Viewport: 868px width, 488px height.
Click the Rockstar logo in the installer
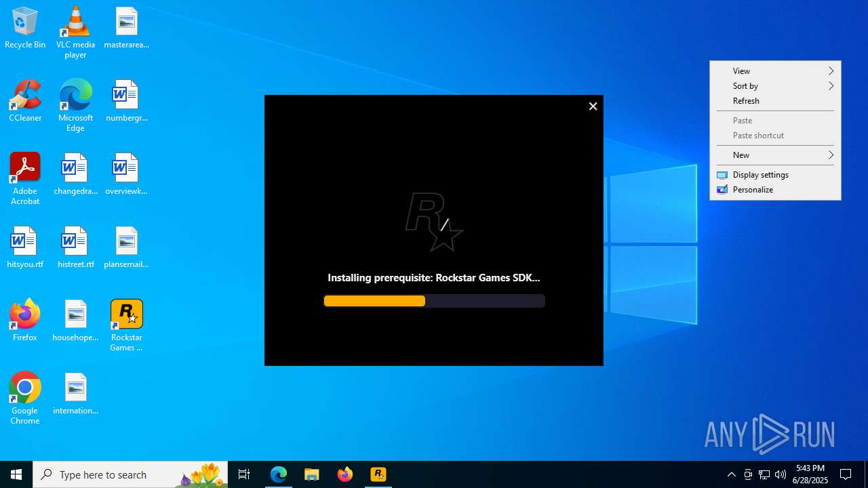[434, 222]
